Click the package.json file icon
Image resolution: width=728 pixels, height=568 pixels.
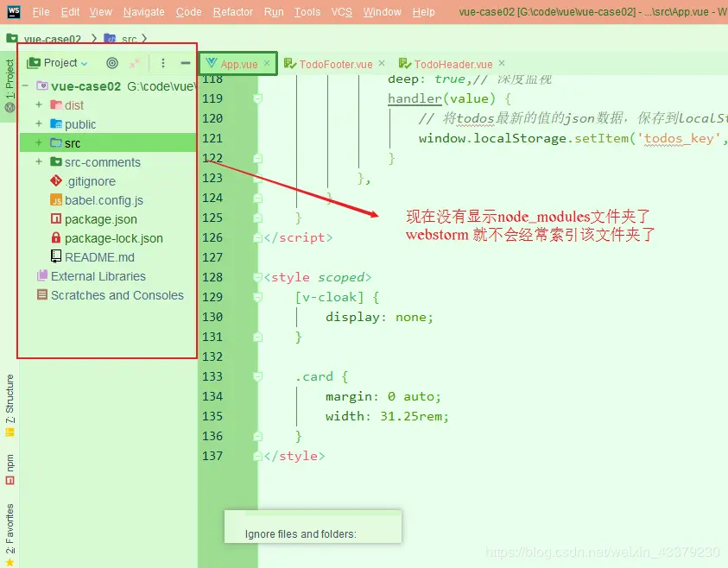point(56,219)
